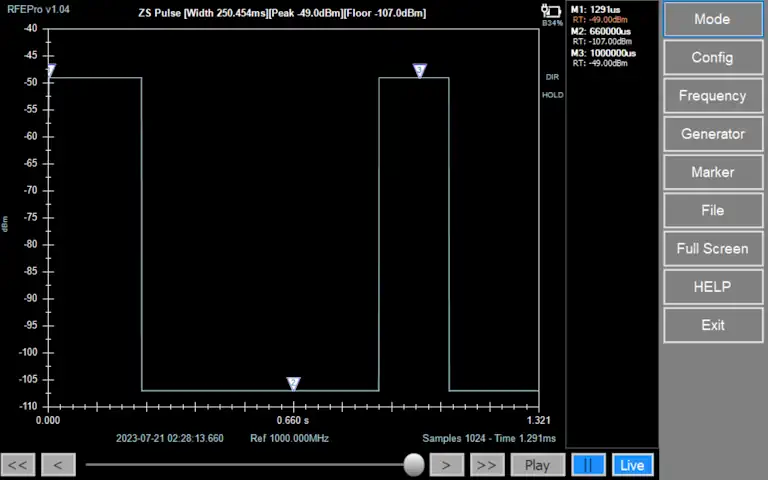Viewport: 768px width, 480px height.
Task: Open the Generator panel
Action: coord(712,134)
